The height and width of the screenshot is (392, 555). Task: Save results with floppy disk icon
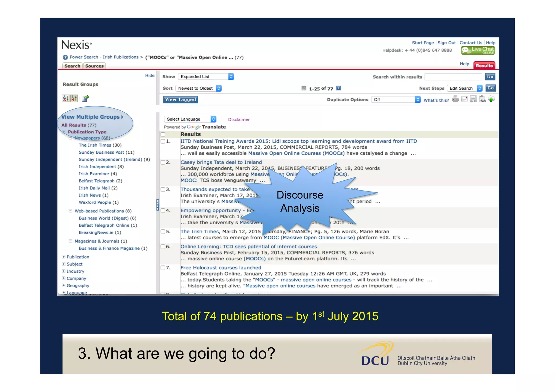point(473,99)
